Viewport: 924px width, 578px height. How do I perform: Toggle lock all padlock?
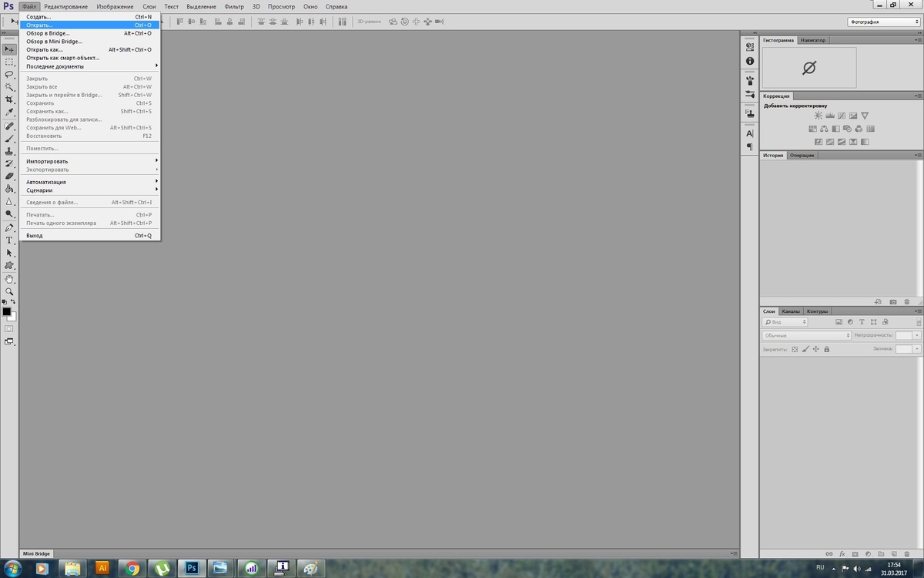(826, 349)
